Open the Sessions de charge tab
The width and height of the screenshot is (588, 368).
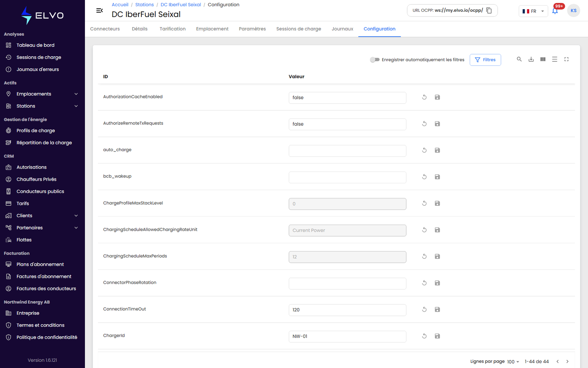[x=298, y=29]
